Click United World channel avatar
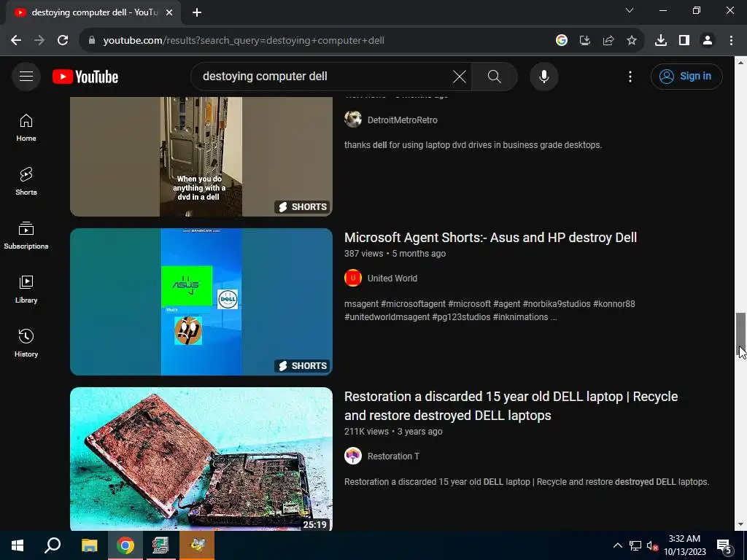Screen dimensions: 747x560 pyautogui.click(x=353, y=278)
